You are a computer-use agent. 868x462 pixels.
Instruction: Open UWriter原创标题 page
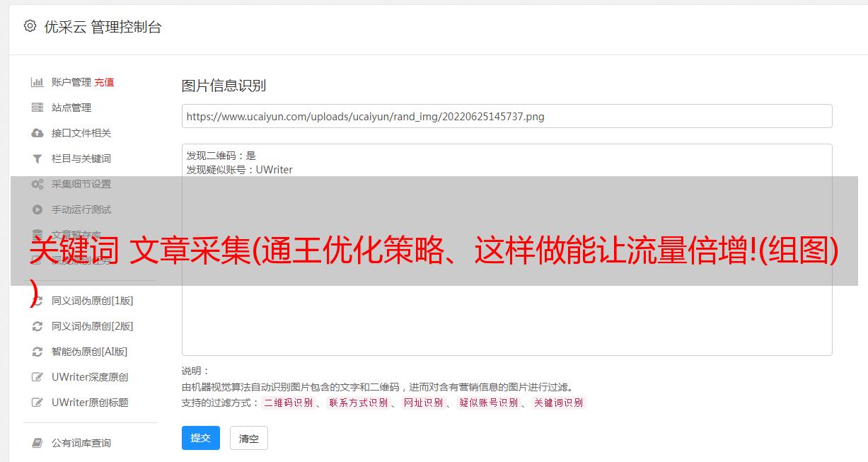tap(90, 403)
